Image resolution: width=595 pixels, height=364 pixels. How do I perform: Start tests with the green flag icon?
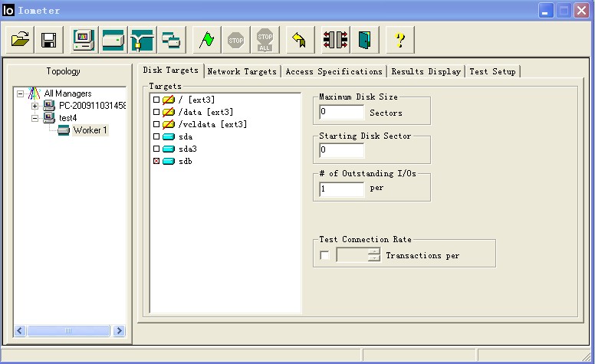[206, 39]
